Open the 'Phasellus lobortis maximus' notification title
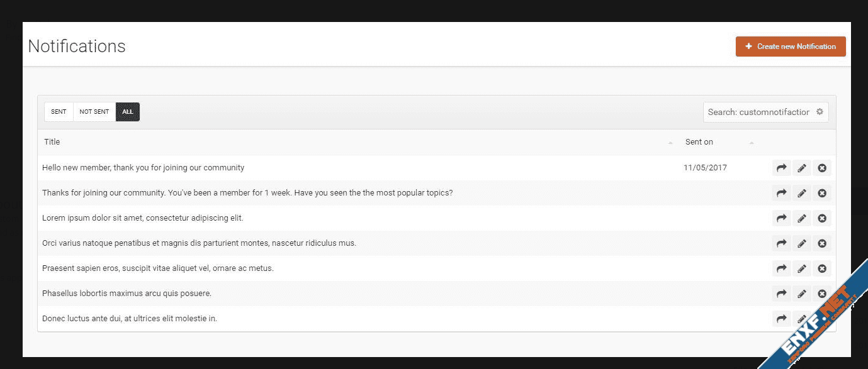 click(127, 294)
